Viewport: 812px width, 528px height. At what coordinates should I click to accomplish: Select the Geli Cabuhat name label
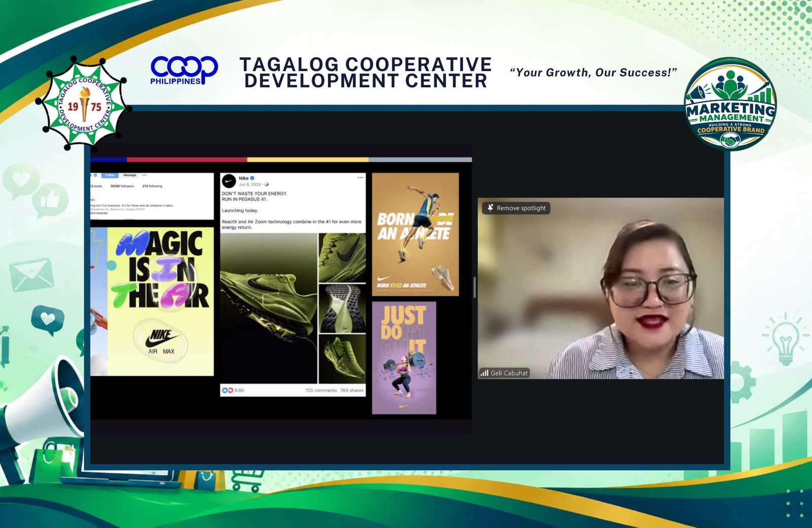[509, 373]
